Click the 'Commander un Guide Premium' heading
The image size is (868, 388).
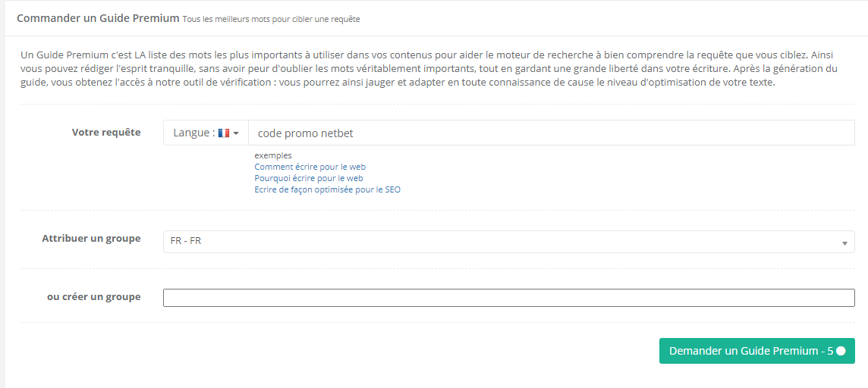[98, 17]
